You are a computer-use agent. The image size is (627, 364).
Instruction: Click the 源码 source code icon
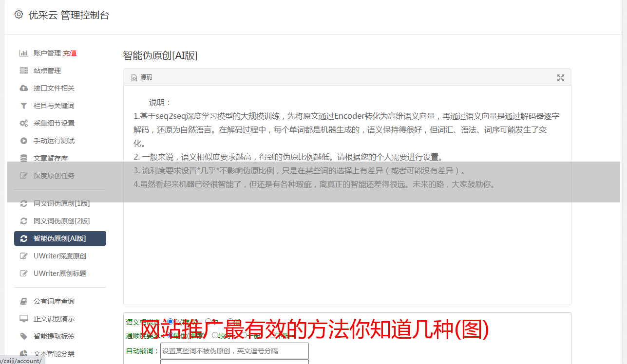pos(134,78)
